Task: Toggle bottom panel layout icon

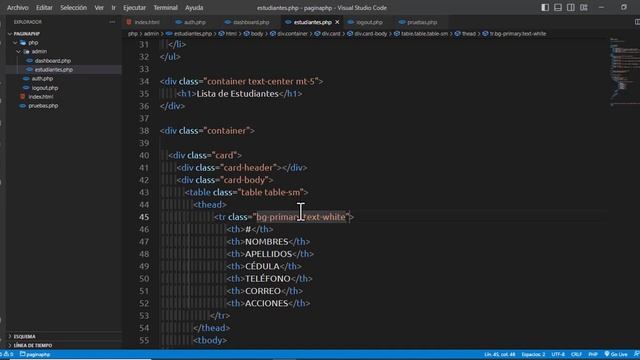Action: [558, 7]
